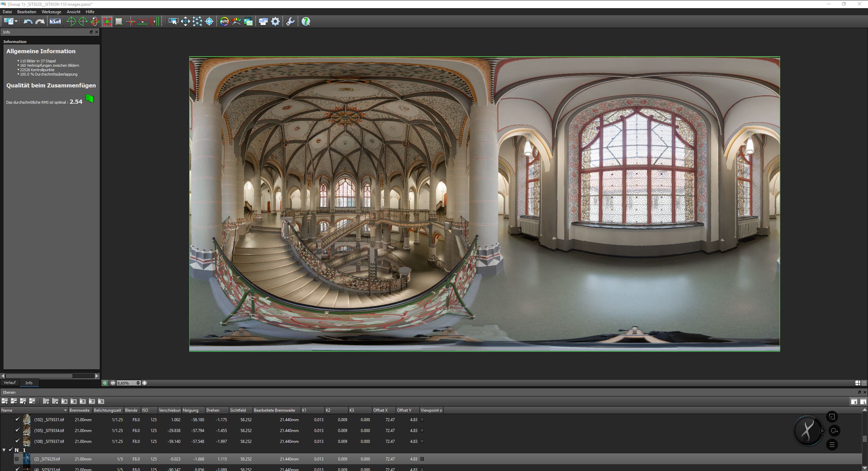Enable the (2) _SIT9229.tif image checkbox

[x=17, y=459]
